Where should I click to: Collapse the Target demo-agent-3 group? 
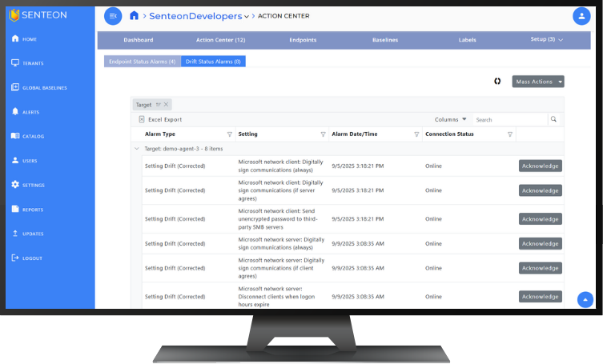pyautogui.click(x=136, y=149)
